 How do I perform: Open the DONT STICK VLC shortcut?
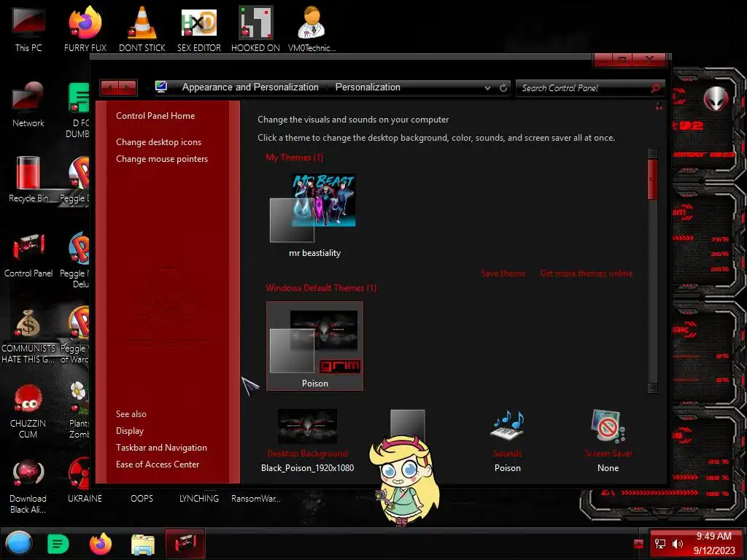pos(142,29)
